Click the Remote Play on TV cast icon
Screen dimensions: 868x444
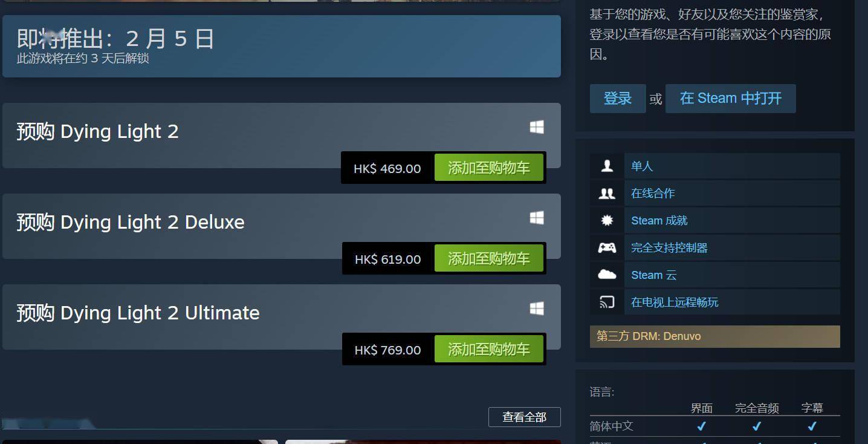tap(607, 302)
